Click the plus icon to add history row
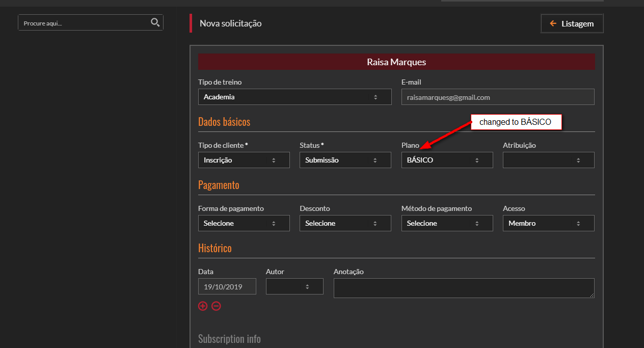Screen dimensions: 644x348 click(203, 306)
